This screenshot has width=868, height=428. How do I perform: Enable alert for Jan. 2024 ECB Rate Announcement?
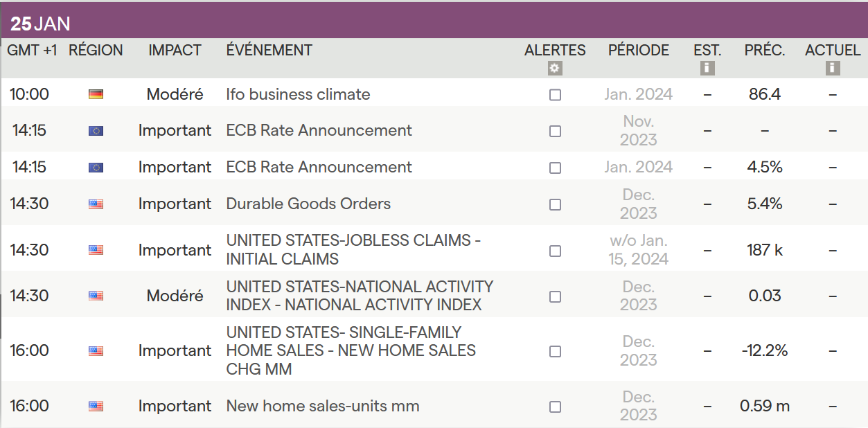pyautogui.click(x=555, y=168)
